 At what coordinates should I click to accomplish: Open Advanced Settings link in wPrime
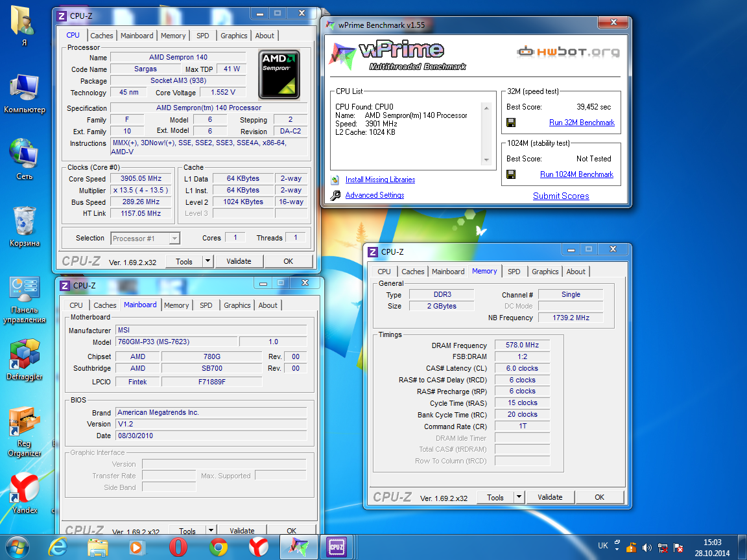(x=374, y=195)
